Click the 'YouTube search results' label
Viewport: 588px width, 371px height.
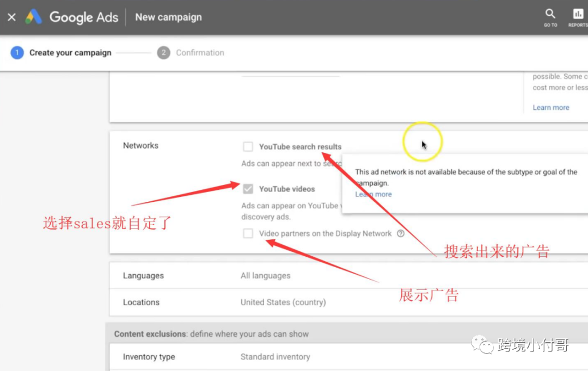point(301,146)
